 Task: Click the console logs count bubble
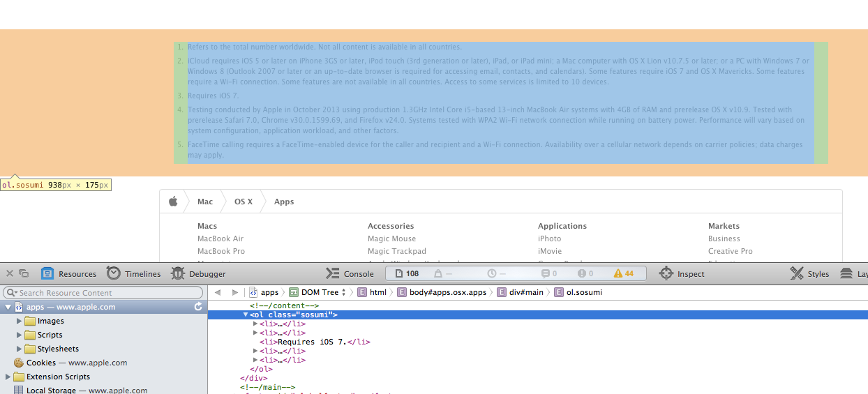pos(549,274)
